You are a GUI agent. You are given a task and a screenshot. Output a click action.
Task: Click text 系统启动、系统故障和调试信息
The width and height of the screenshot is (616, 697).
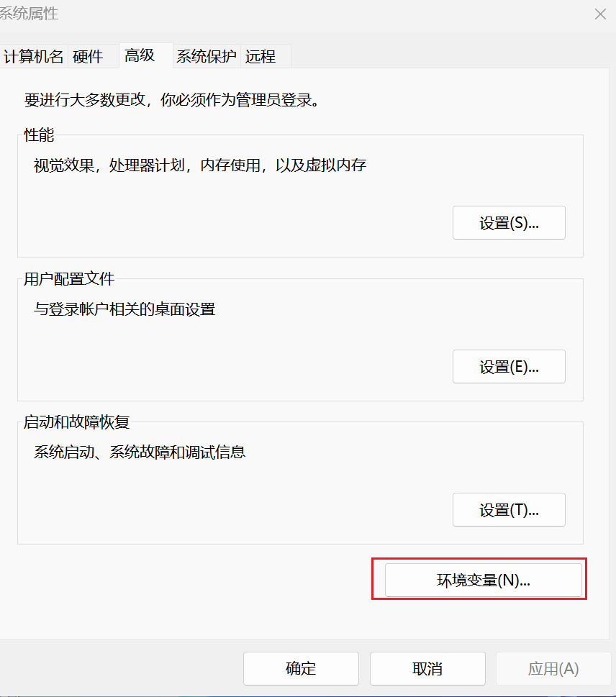[140, 452]
